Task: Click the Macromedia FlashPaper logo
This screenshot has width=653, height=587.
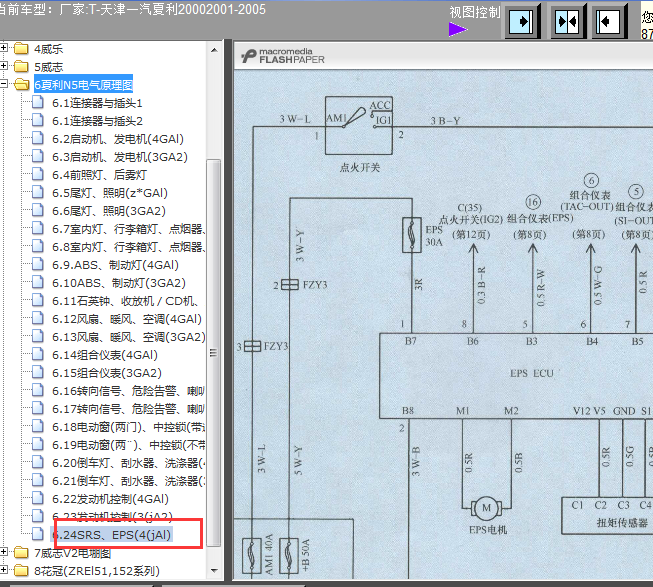Action: point(283,56)
